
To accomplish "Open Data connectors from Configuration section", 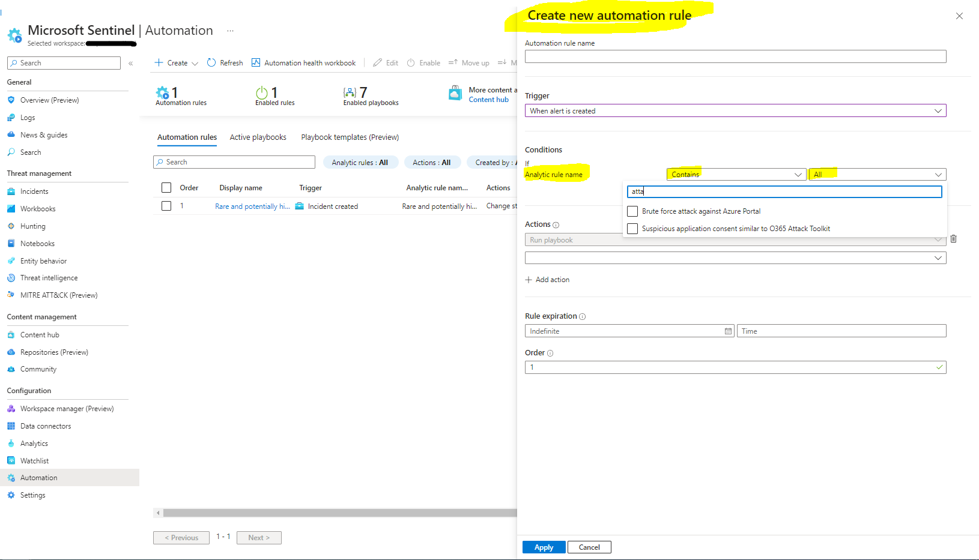I will (x=45, y=426).
